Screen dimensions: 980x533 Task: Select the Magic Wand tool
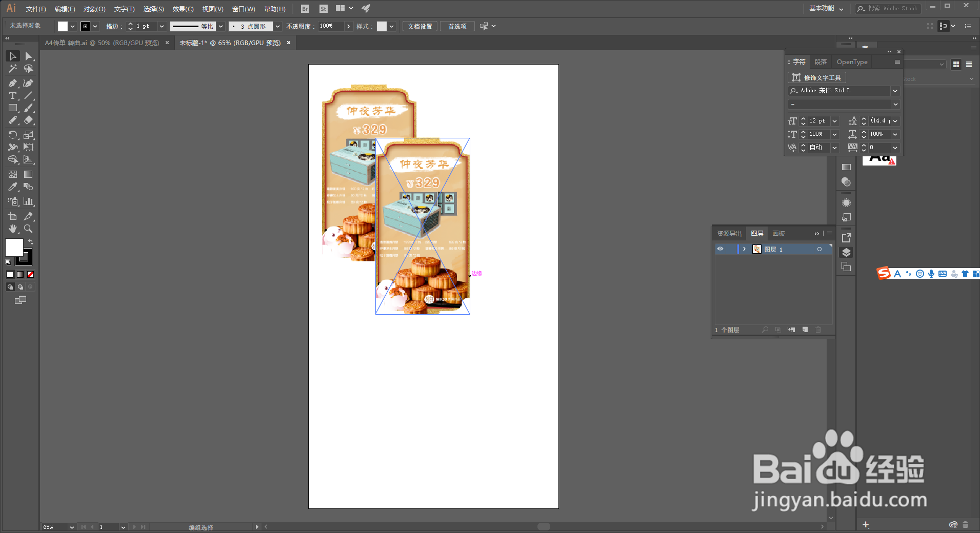(x=13, y=69)
